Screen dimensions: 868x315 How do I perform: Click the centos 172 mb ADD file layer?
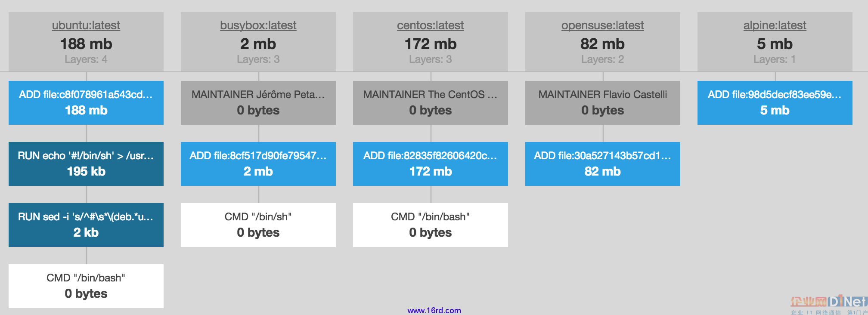[x=431, y=164]
